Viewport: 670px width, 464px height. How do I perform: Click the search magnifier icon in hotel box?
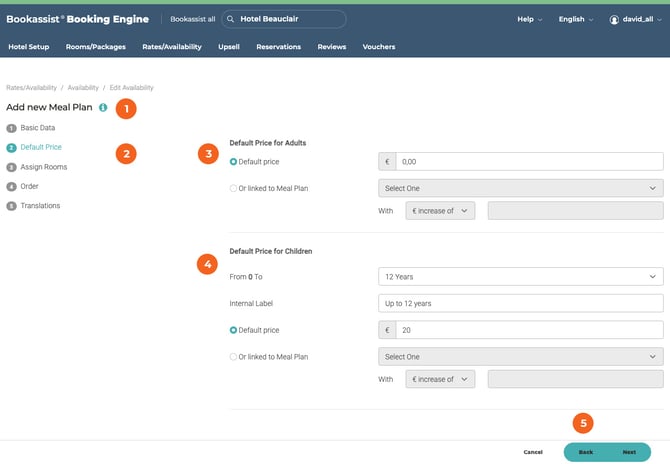tap(232, 19)
